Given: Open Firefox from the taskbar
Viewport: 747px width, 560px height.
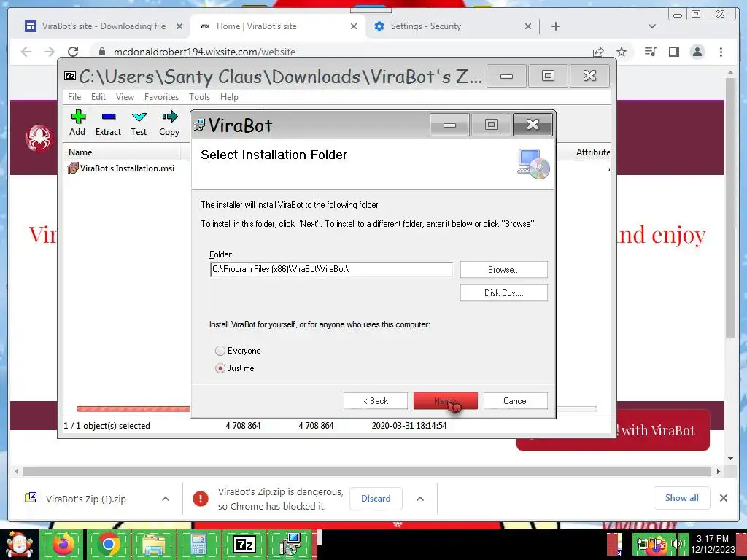Looking at the screenshot, I should (63, 545).
